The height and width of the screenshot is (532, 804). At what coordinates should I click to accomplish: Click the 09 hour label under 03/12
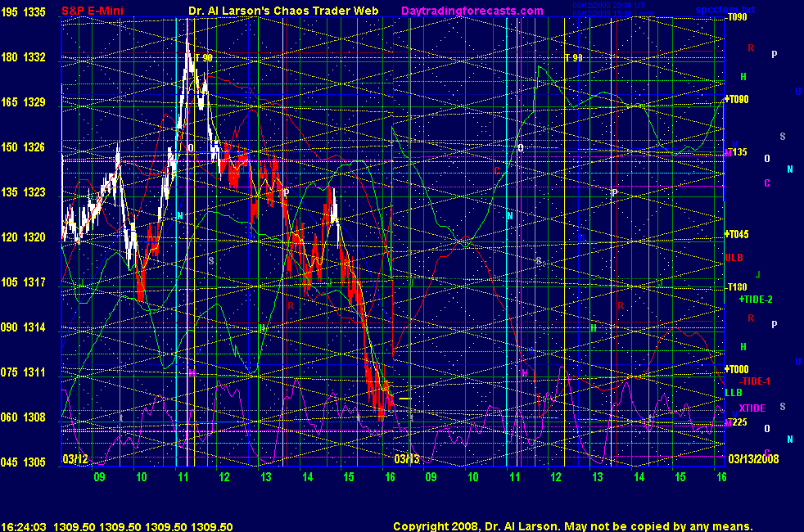click(99, 477)
